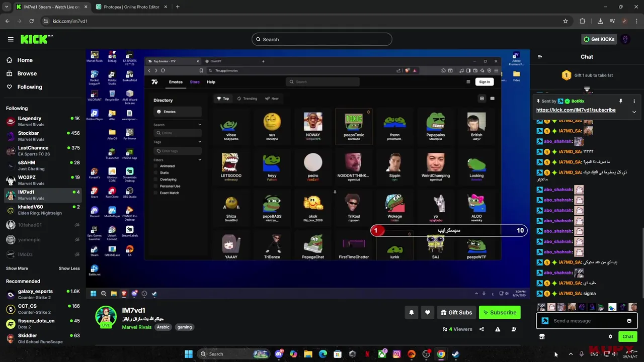Reload the kick.com page

(x=31, y=21)
